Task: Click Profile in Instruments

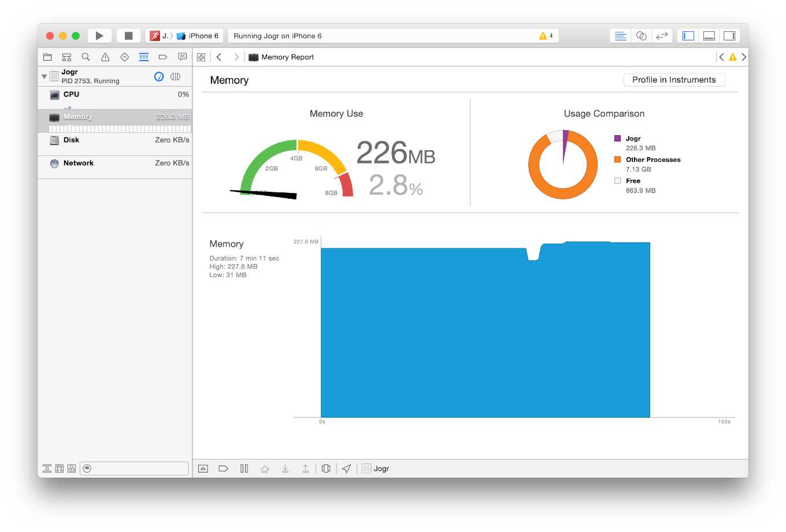Action: (x=674, y=80)
